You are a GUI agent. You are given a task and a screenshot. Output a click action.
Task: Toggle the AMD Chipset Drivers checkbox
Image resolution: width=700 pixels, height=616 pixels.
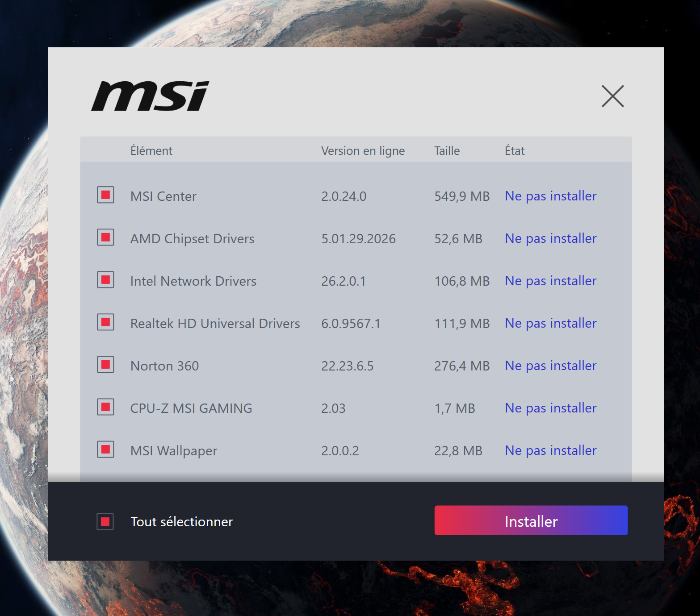coord(105,237)
